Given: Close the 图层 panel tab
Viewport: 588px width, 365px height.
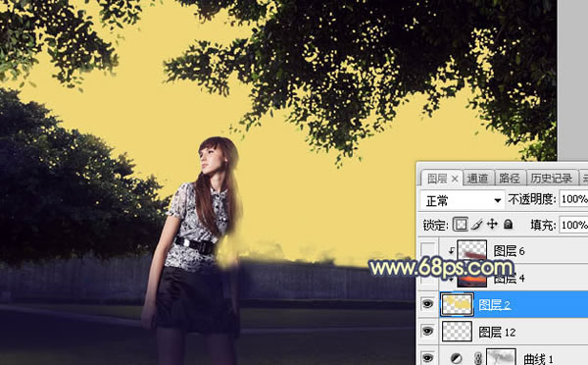Looking at the screenshot, I should 455,179.
